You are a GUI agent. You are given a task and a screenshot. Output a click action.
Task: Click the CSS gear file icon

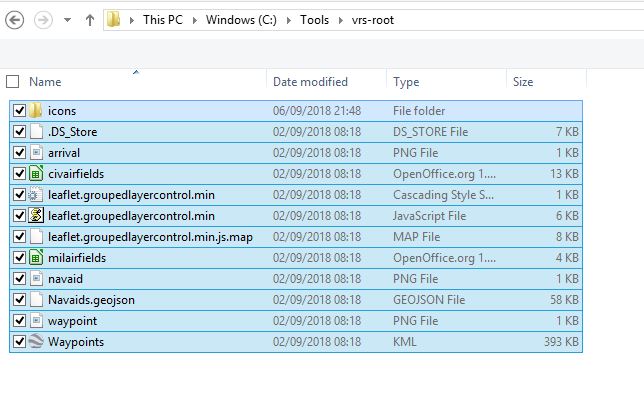click(x=35, y=195)
